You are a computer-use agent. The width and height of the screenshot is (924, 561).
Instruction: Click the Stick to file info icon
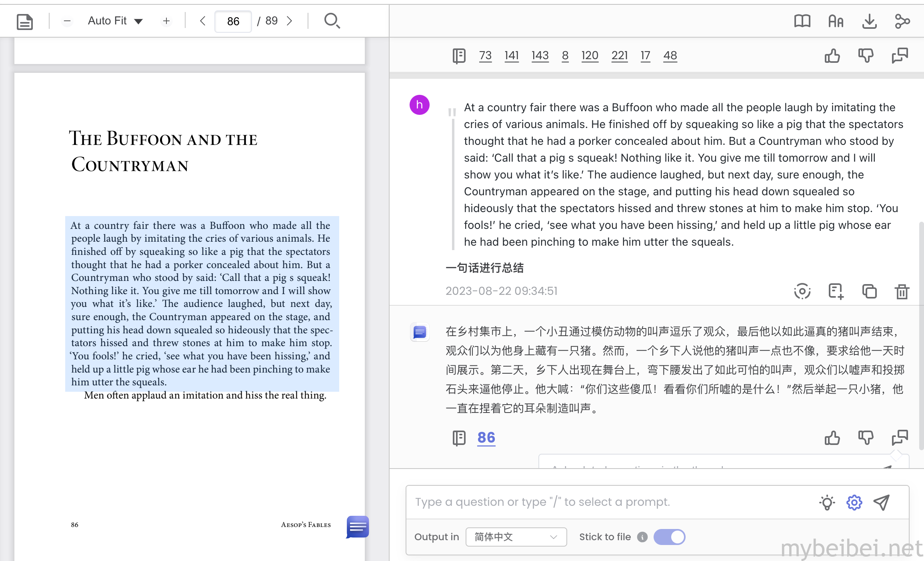click(642, 537)
